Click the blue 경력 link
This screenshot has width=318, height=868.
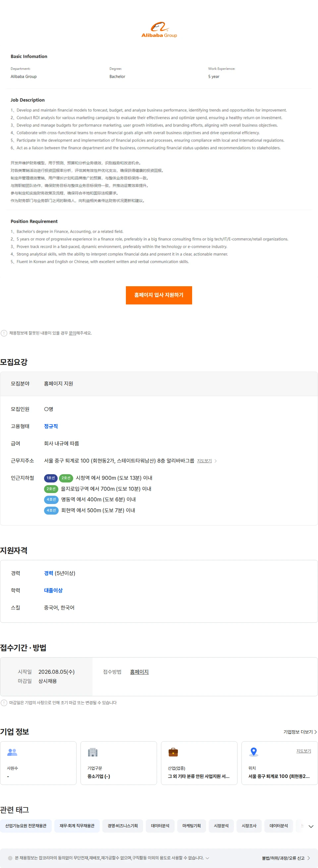[x=49, y=573]
